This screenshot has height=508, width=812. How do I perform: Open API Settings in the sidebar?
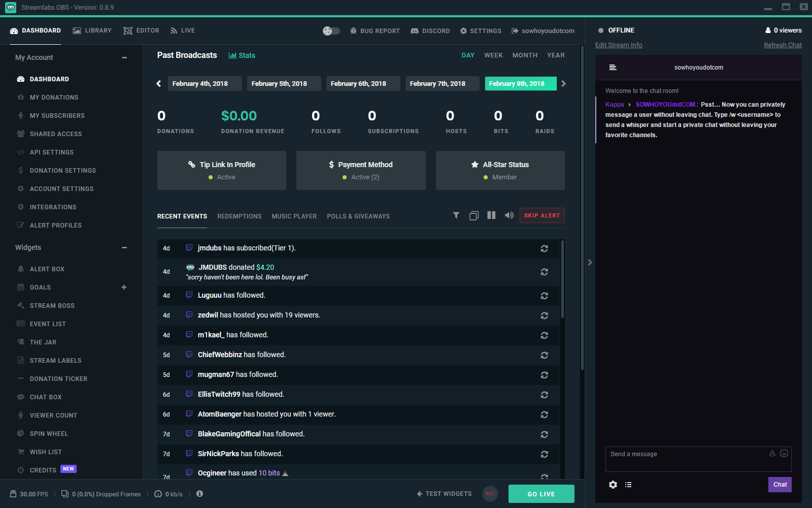[x=51, y=152]
